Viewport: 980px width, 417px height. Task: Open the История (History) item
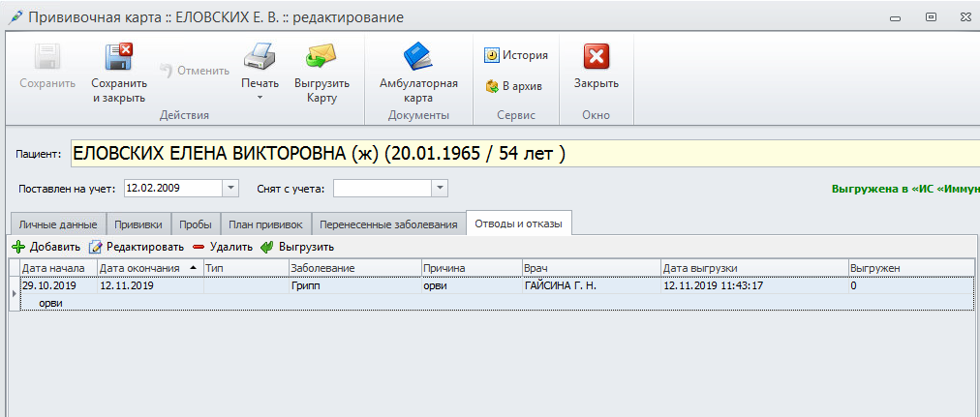pos(516,55)
